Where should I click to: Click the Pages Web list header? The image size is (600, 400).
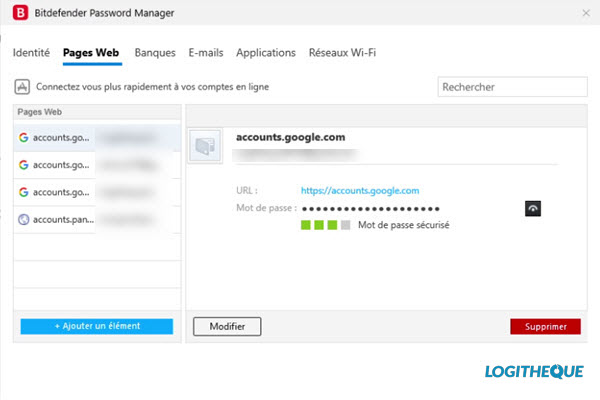(97, 112)
